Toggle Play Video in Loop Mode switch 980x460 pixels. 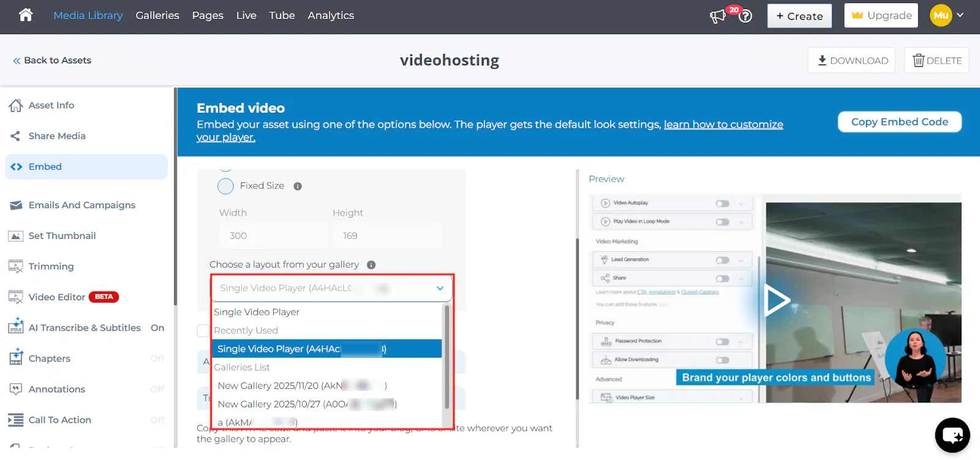pos(723,222)
